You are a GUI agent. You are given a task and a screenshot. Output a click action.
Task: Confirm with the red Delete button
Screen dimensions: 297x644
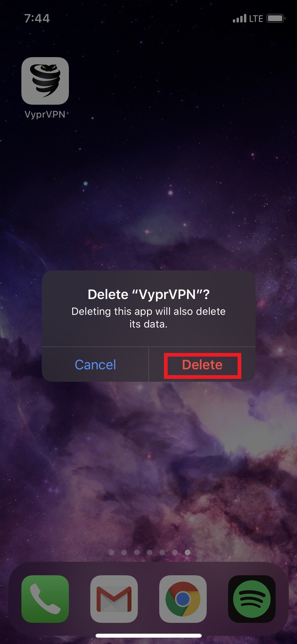click(x=202, y=365)
